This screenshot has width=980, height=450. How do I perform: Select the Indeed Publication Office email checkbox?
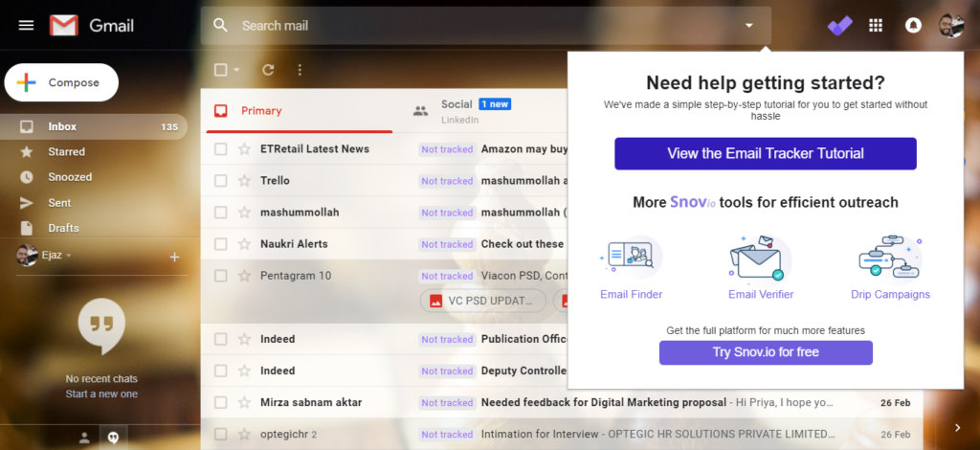point(221,339)
